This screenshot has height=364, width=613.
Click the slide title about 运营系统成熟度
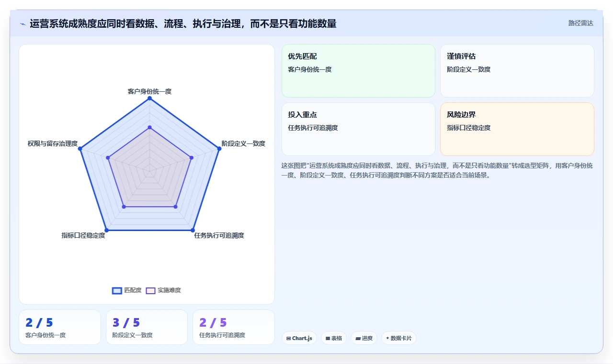point(183,23)
